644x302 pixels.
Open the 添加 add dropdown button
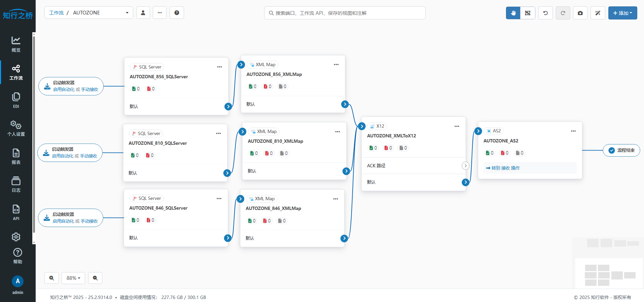point(622,13)
